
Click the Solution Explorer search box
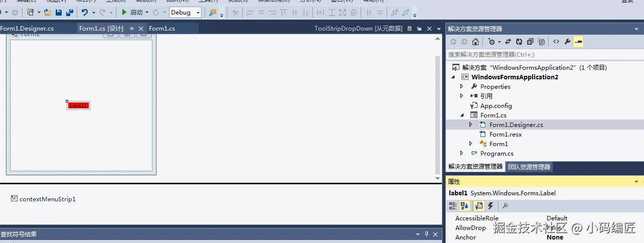[x=545, y=54]
